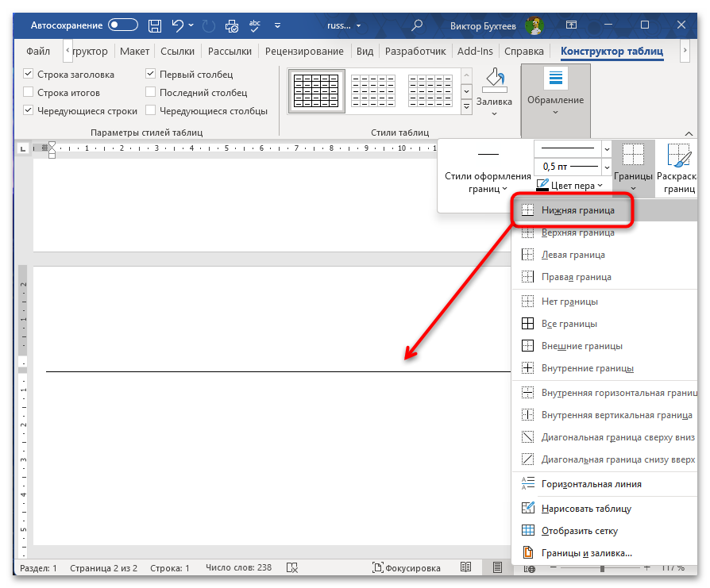710x588 pixels.
Task: Click the Обрамление button
Action: (x=556, y=99)
